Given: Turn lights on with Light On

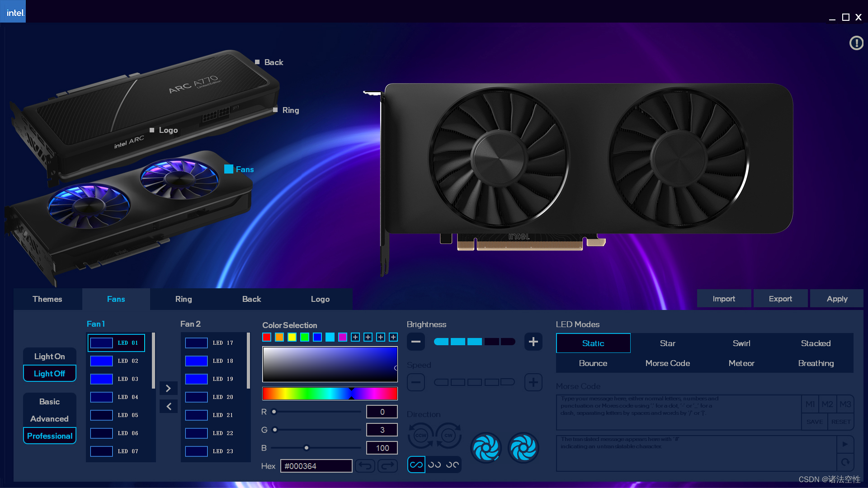Looking at the screenshot, I should [50, 357].
